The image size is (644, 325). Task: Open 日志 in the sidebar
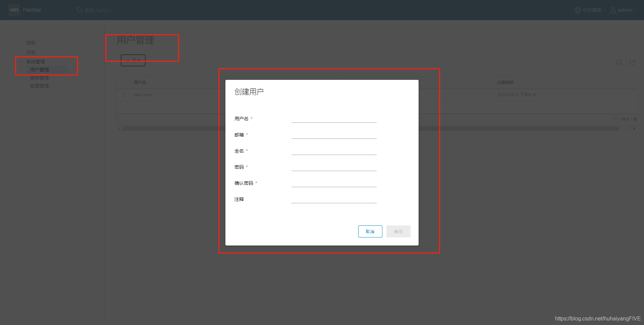tap(31, 52)
